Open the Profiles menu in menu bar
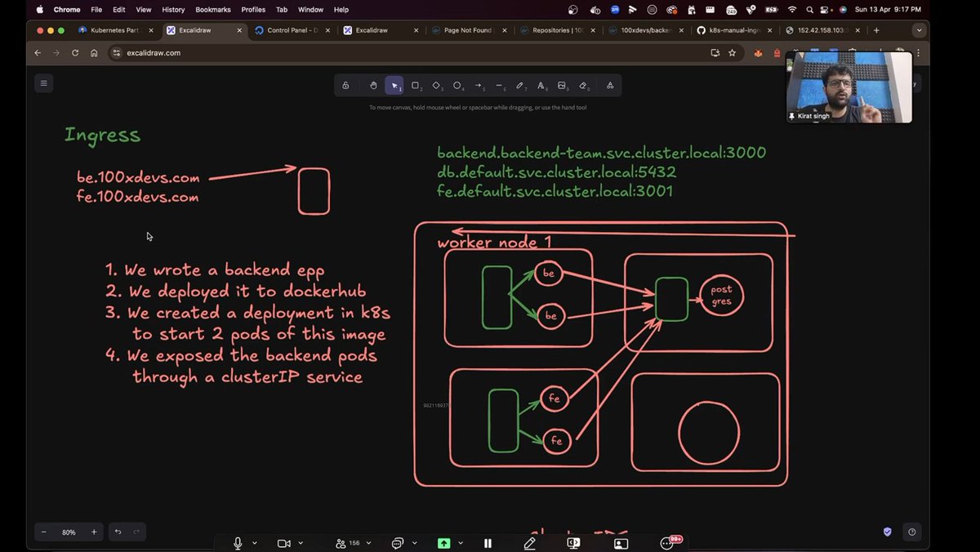The width and height of the screenshot is (980, 552). coord(253,9)
